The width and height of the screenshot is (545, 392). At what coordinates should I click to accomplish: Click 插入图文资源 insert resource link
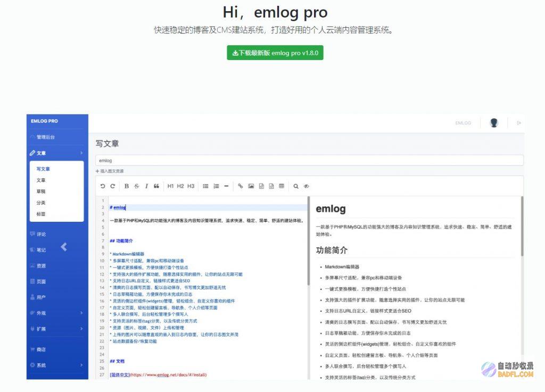pos(110,171)
